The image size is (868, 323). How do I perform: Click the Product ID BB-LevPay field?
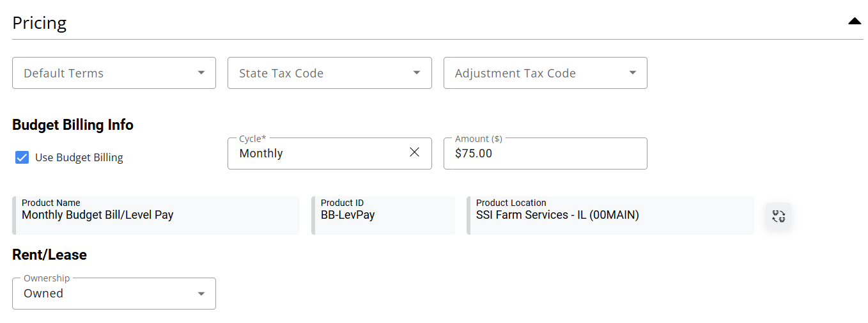click(383, 216)
